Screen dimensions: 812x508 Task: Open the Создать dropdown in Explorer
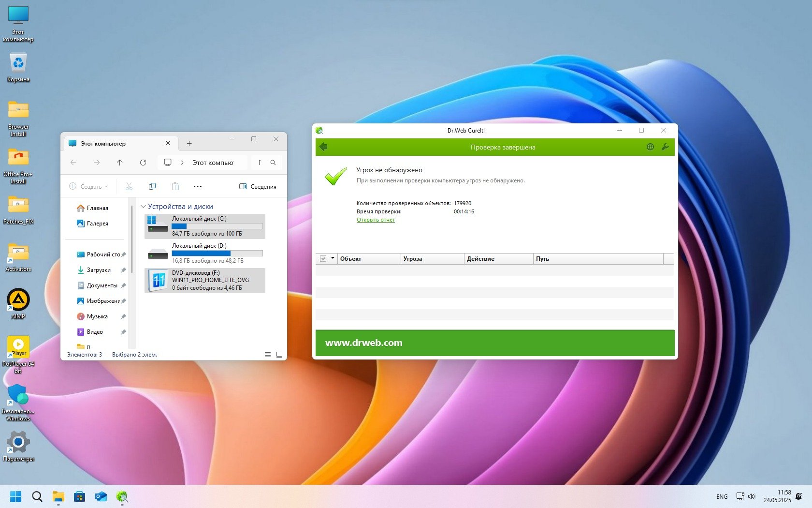coord(89,186)
